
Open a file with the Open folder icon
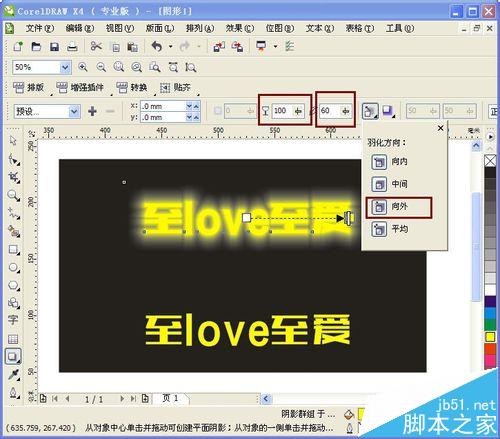click(36, 46)
